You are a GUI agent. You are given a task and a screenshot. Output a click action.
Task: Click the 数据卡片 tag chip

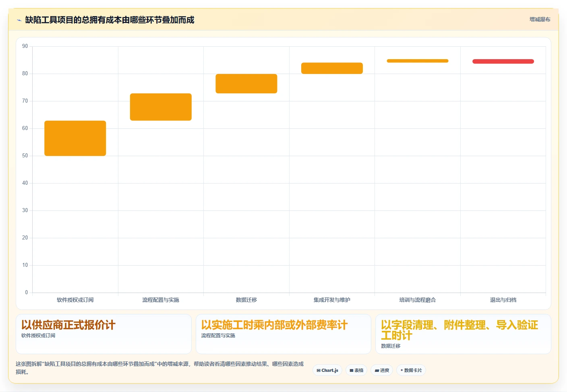click(x=411, y=370)
